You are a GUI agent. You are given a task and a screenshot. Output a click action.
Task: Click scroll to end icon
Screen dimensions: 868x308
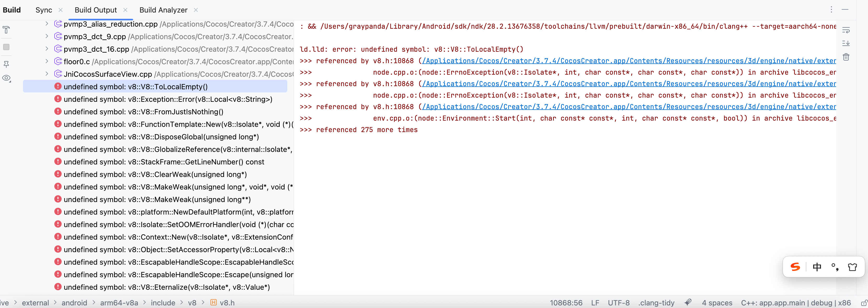click(846, 44)
